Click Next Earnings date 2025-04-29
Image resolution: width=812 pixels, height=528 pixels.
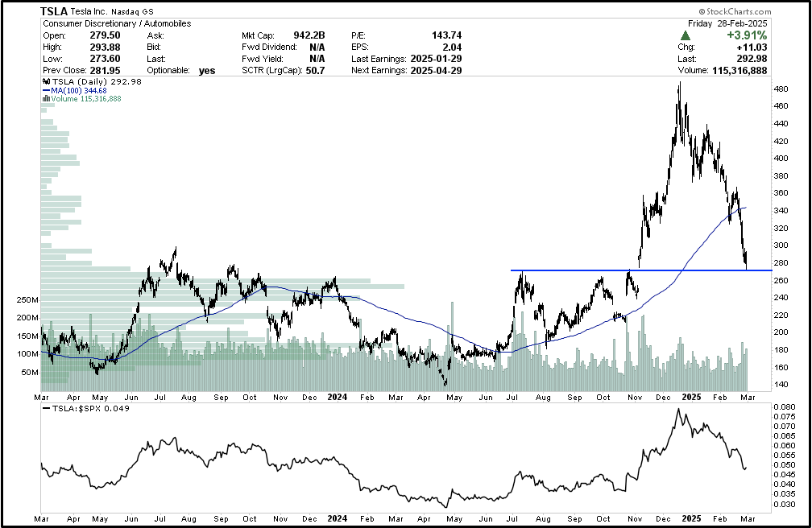point(436,70)
